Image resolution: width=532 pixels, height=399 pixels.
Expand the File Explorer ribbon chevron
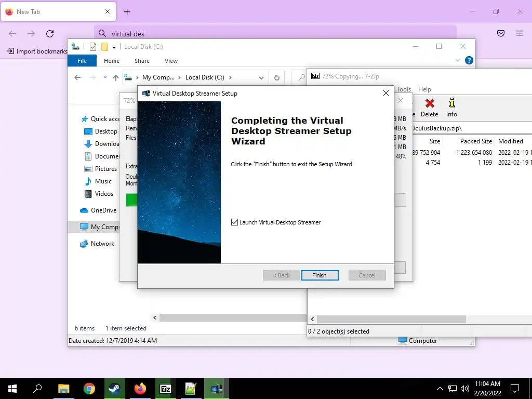click(457, 60)
